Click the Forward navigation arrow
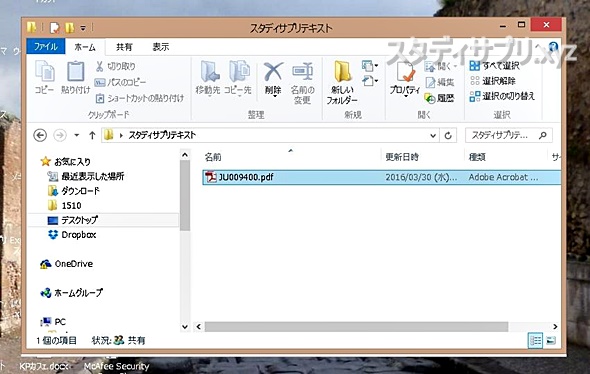This screenshot has height=374, width=590. tap(60, 135)
